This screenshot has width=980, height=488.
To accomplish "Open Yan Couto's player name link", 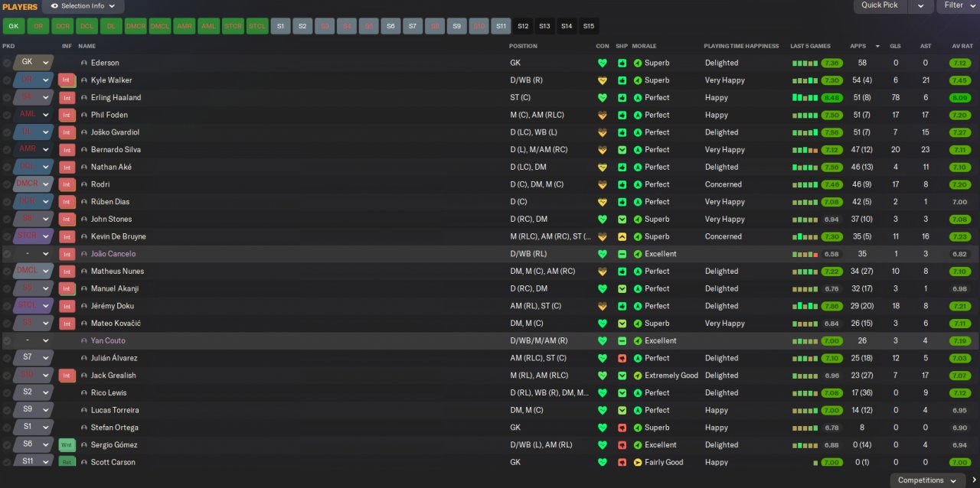I will (108, 340).
